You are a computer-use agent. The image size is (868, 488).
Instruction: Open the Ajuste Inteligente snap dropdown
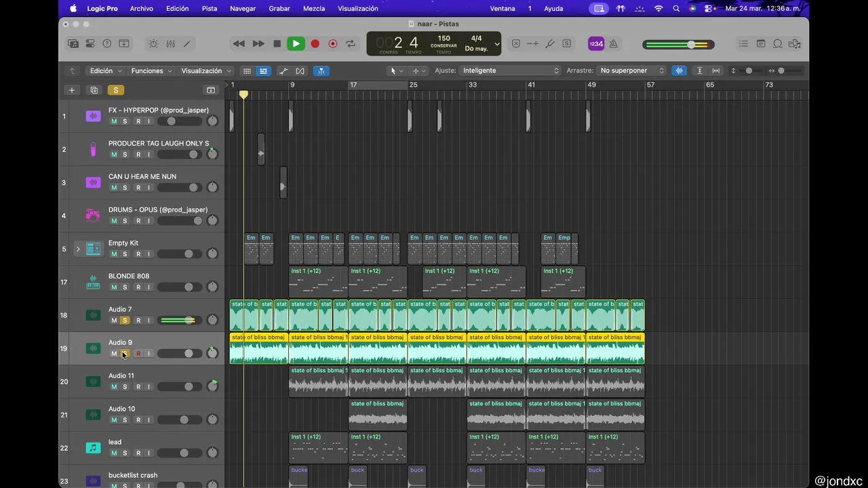pos(510,70)
